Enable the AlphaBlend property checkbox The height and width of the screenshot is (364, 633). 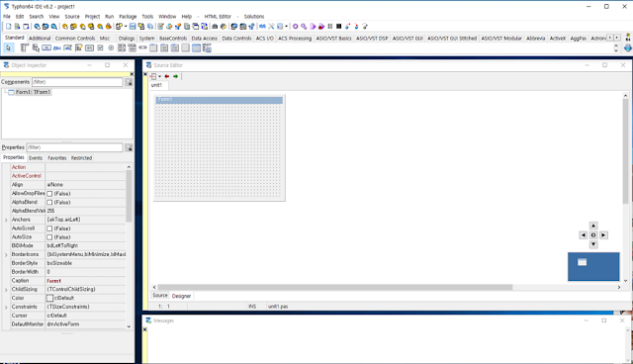pyautogui.click(x=49, y=202)
